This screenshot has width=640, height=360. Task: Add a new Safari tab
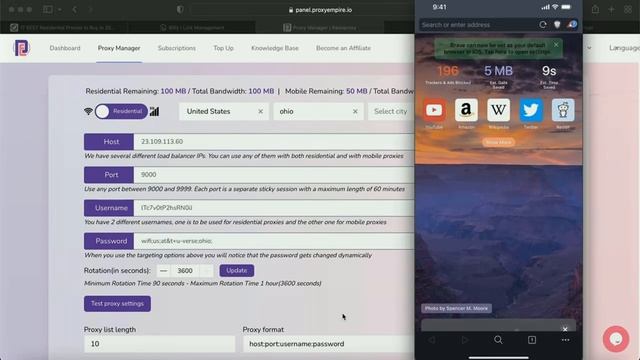[611, 9]
